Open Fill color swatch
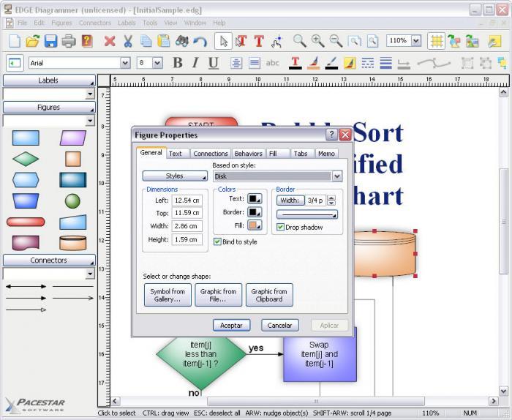 point(255,225)
